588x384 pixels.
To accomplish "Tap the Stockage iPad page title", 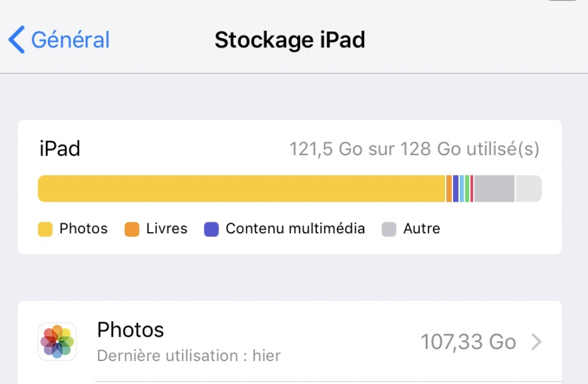I will pos(290,40).
